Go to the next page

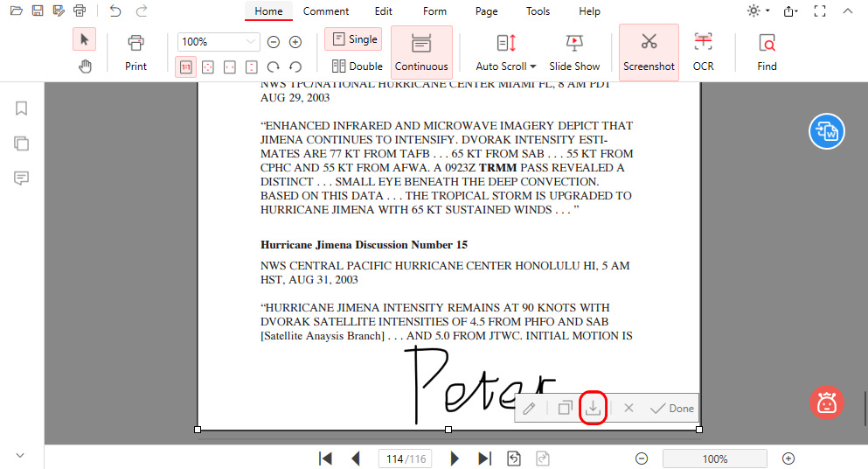click(x=455, y=458)
